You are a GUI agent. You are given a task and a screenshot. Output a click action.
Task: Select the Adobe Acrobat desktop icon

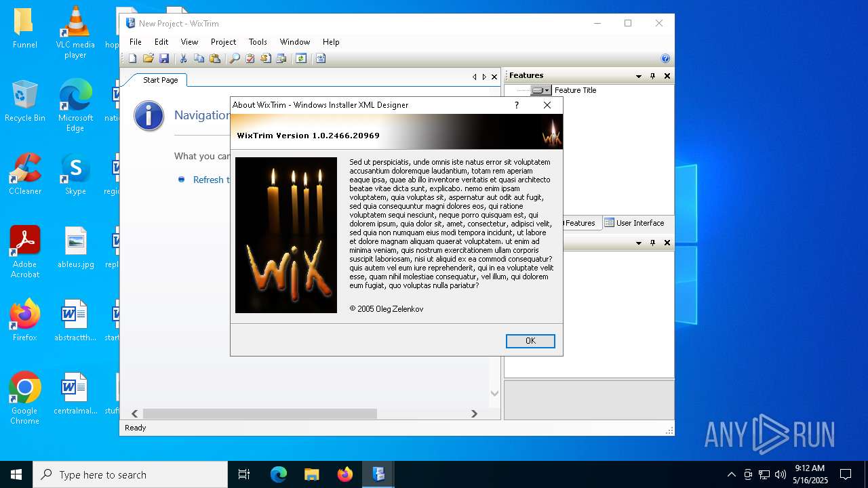pyautogui.click(x=25, y=251)
